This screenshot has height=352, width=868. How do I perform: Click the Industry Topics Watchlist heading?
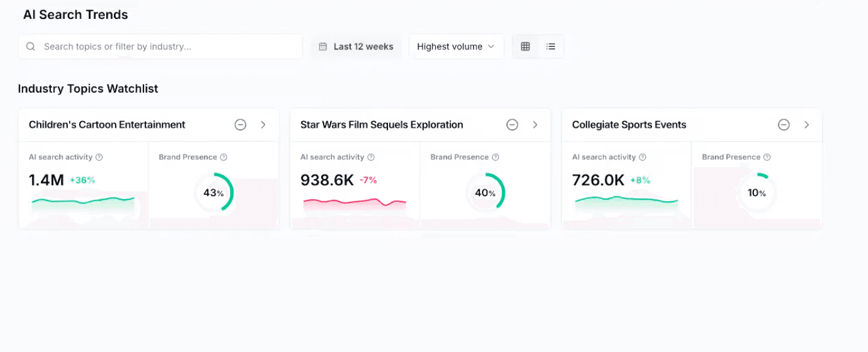88,89
